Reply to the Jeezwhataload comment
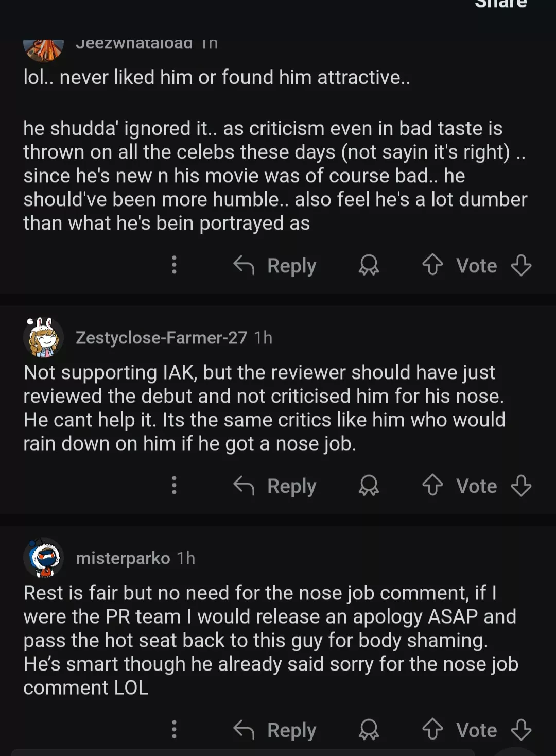 point(275,265)
